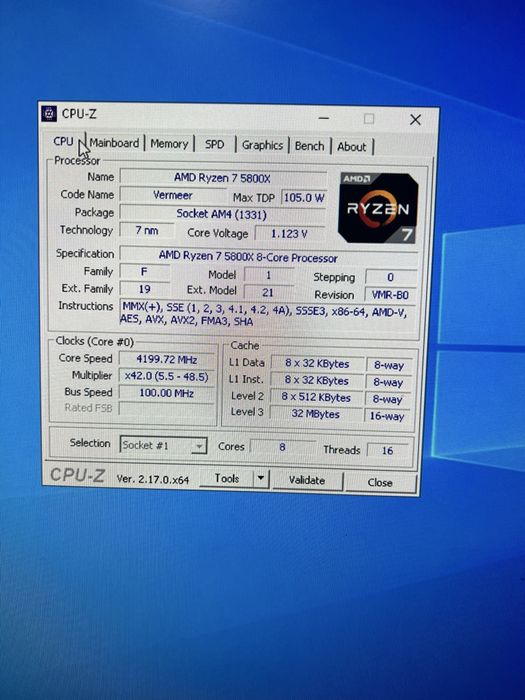The width and height of the screenshot is (525, 700).
Task: Minimize the CPU-Z window
Action: pyautogui.click(x=324, y=118)
